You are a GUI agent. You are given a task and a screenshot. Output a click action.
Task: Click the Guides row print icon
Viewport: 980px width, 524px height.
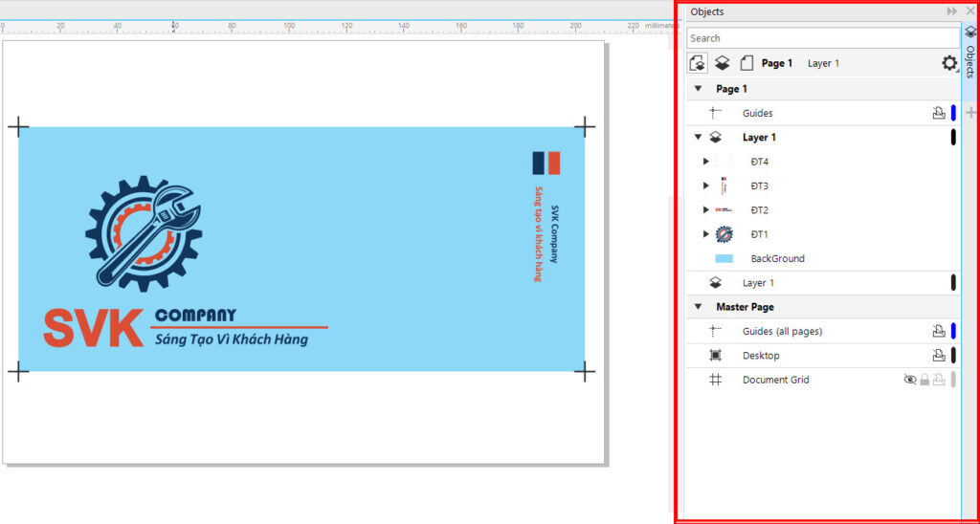coord(939,113)
